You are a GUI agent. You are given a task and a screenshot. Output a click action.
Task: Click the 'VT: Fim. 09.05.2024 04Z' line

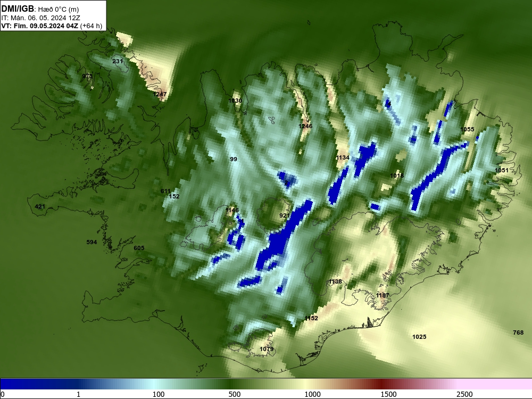(x=40, y=26)
